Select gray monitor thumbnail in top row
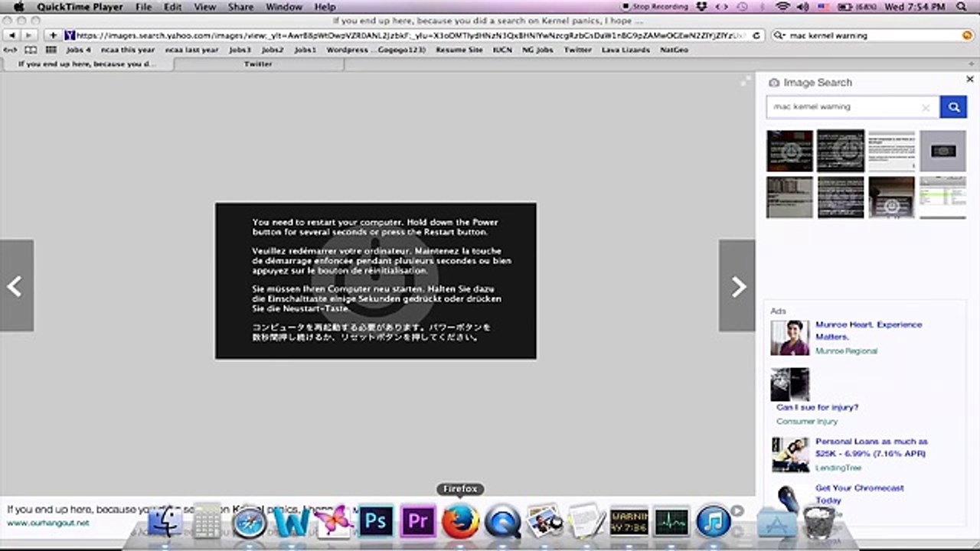980x551 pixels. (942, 151)
